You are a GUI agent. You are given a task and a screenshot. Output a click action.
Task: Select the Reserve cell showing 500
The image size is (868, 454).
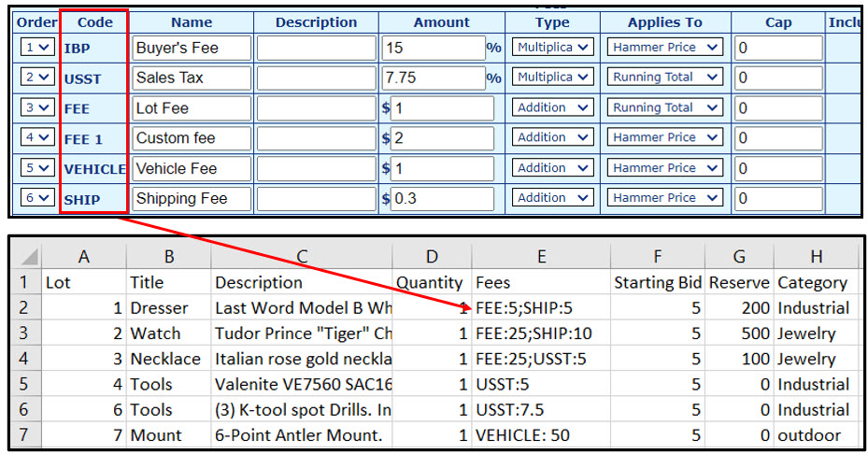click(740, 333)
